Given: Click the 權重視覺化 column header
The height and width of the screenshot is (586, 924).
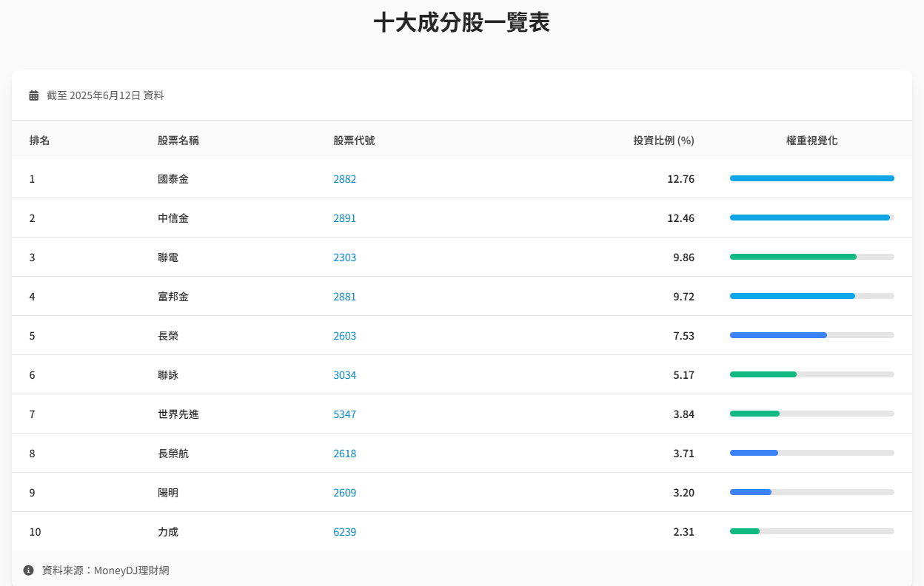Looking at the screenshot, I should click(812, 140).
